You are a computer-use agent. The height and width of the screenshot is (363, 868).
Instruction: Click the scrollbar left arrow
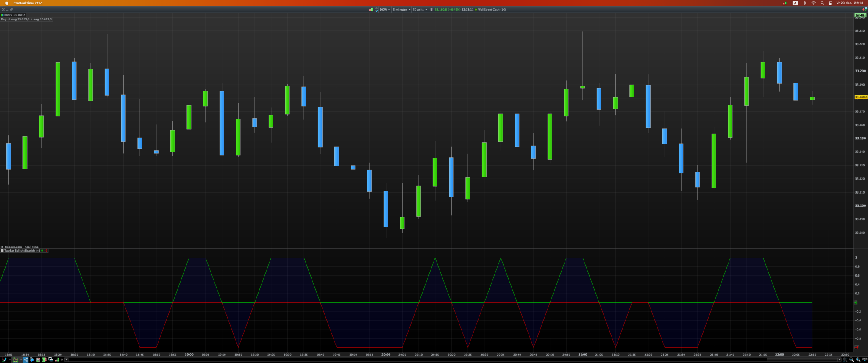pos(67,360)
